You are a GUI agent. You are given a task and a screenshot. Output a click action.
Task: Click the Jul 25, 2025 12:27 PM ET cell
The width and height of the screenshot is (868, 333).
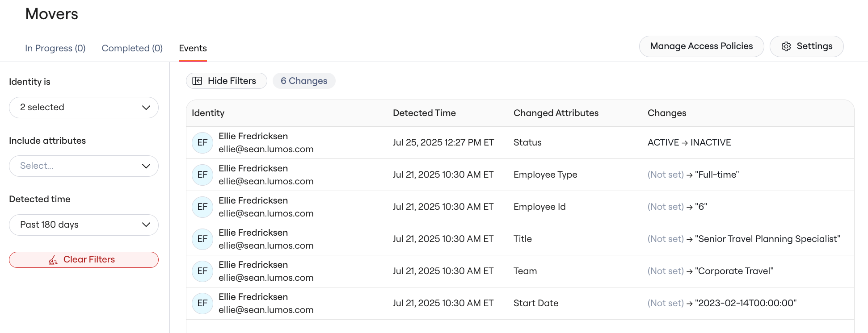coord(443,142)
